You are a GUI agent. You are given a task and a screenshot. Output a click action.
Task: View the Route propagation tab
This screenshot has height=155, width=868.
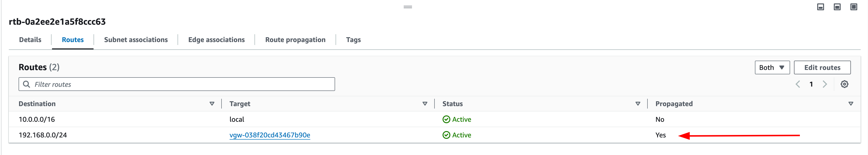(x=295, y=39)
